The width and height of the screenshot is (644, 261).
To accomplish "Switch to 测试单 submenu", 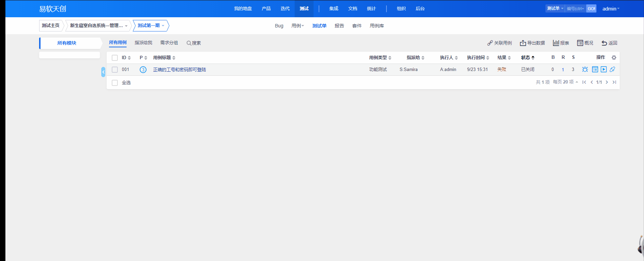I will (x=319, y=26).
